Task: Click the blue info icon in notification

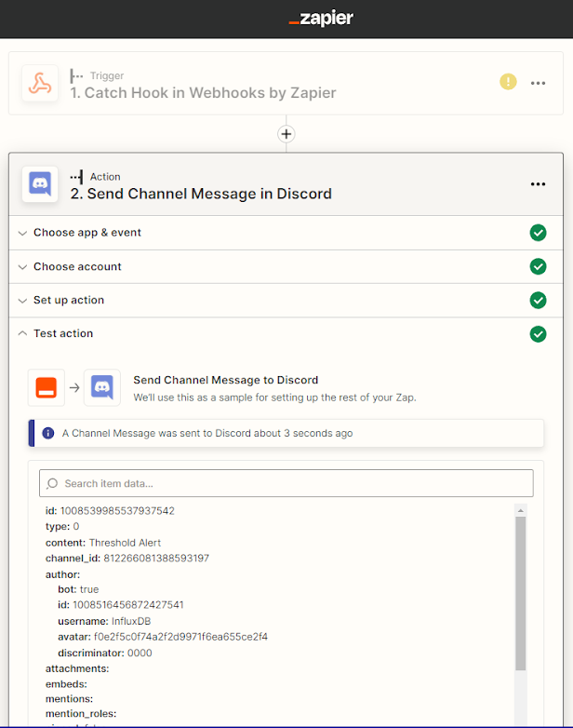Action: tap(48, 433)
